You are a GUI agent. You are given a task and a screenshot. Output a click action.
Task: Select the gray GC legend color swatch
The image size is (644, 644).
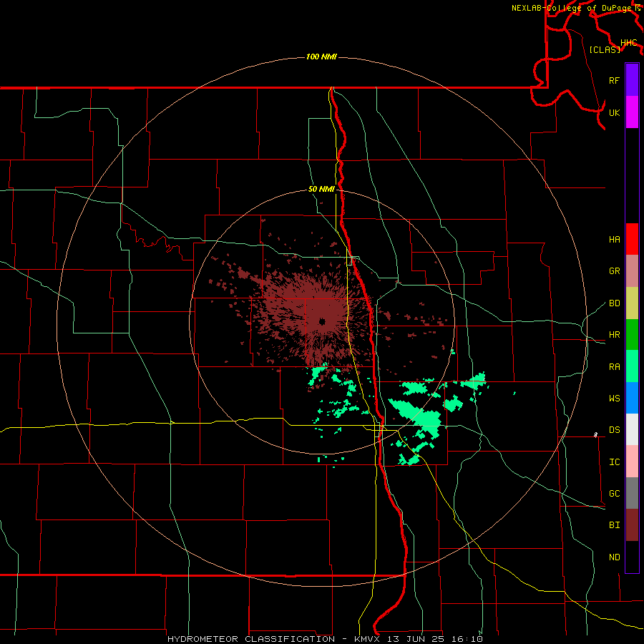pyautogui.click(x=632, y=493)
